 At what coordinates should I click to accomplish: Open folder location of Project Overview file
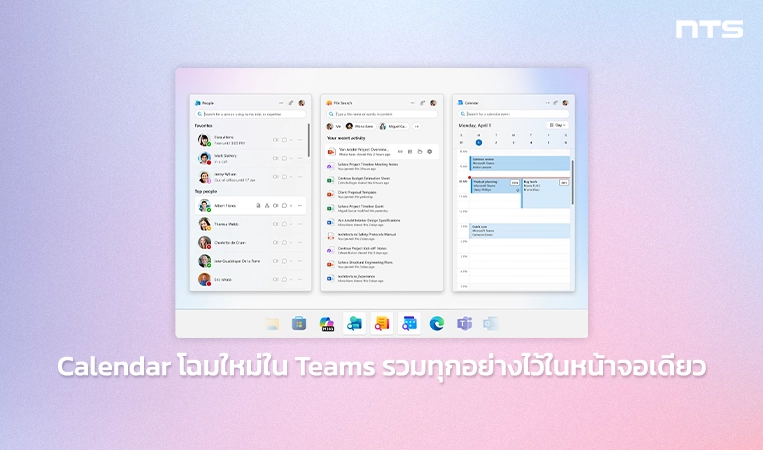click(419, 152)
